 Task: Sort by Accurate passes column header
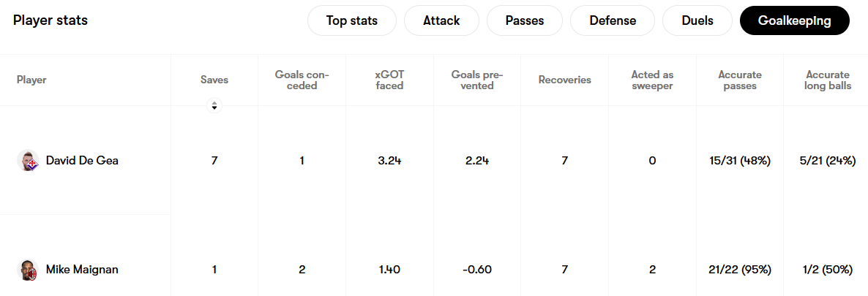pos(740,80)
